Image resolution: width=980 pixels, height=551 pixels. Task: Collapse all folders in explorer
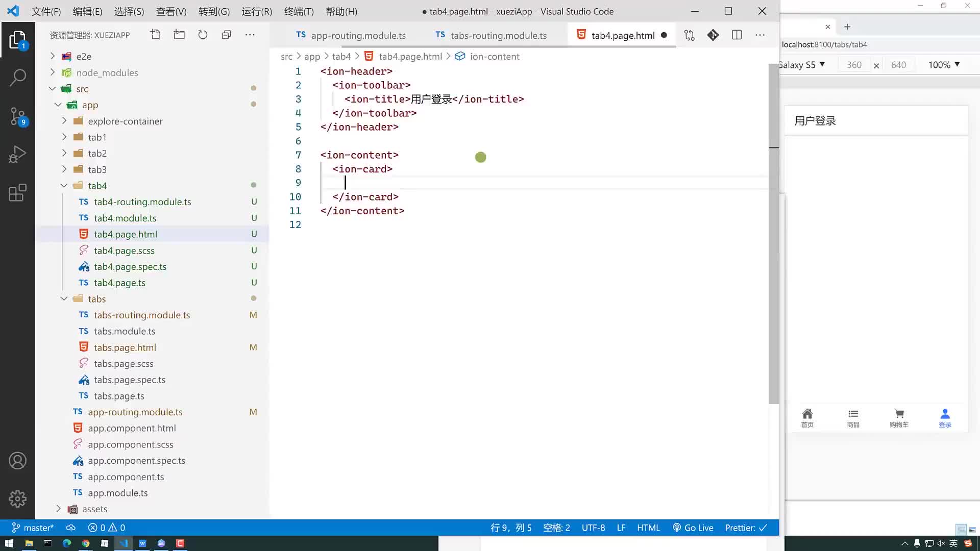coord(226,35)
